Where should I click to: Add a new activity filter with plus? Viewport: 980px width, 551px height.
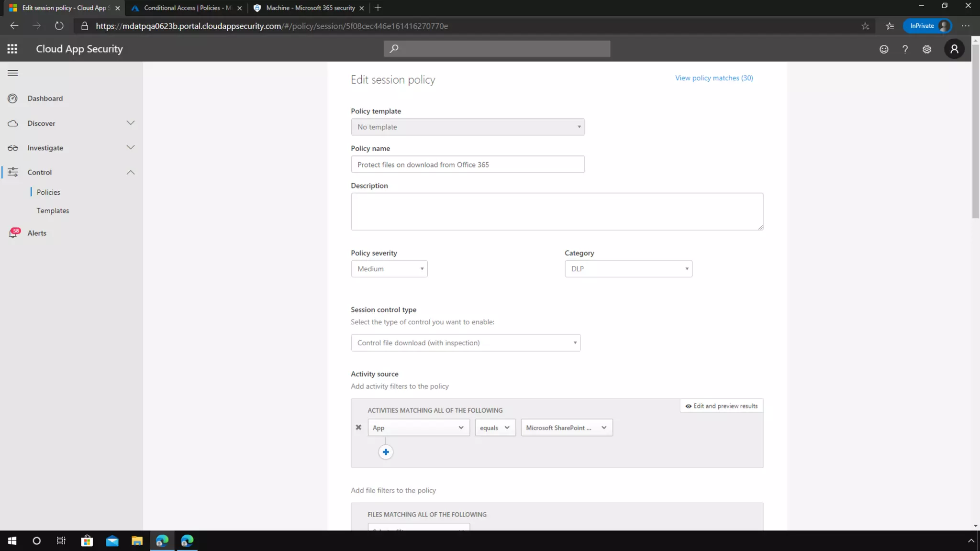click(x=386, y=452)
